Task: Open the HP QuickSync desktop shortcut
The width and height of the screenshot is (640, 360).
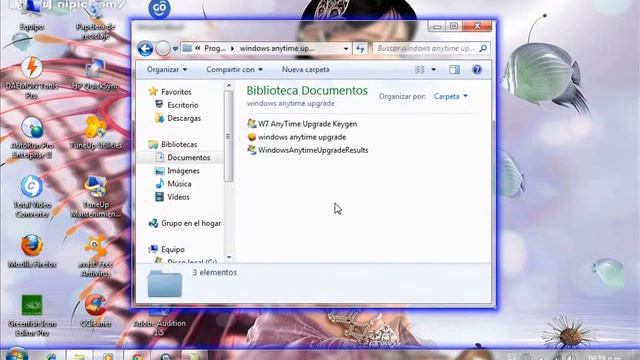Action: tap(95, 74)
